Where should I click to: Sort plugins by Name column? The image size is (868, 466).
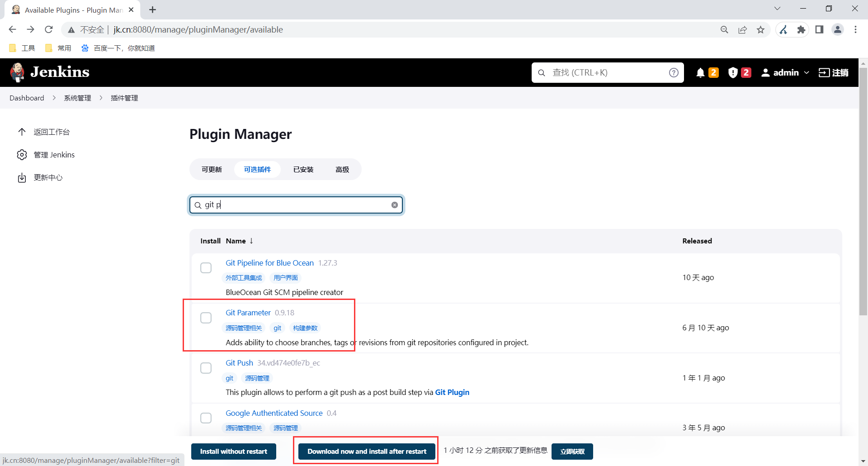[240, 241]
